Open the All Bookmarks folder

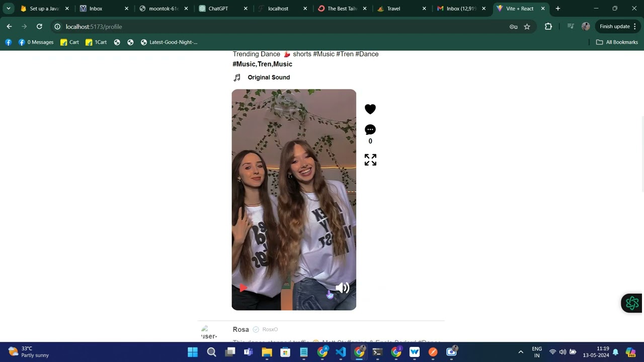coord(617,42)
